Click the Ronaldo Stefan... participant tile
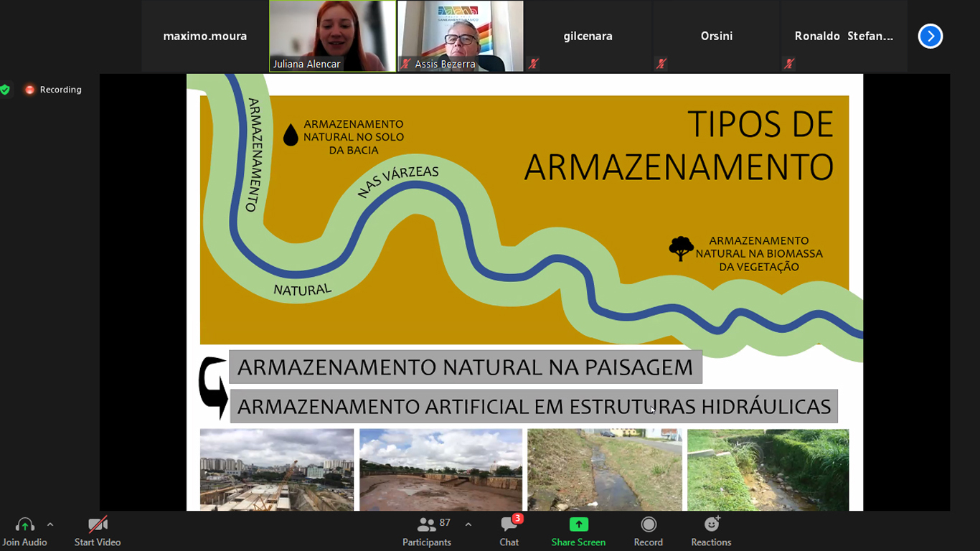 (844, 36)
